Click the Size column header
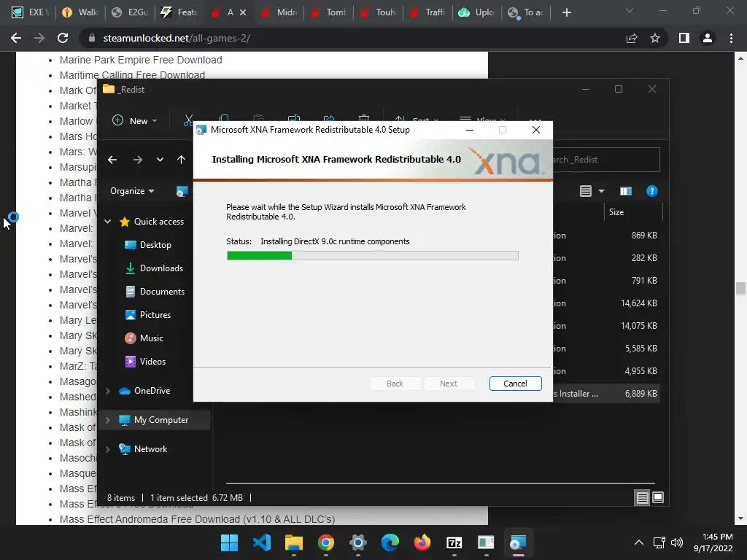 (x=632, y=212)
